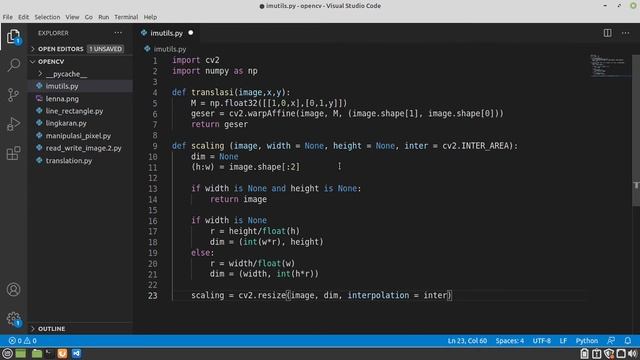This screenshot has width=640, height=360.
Task: Change encoding via UTF-8
Action: coord(541,340)
